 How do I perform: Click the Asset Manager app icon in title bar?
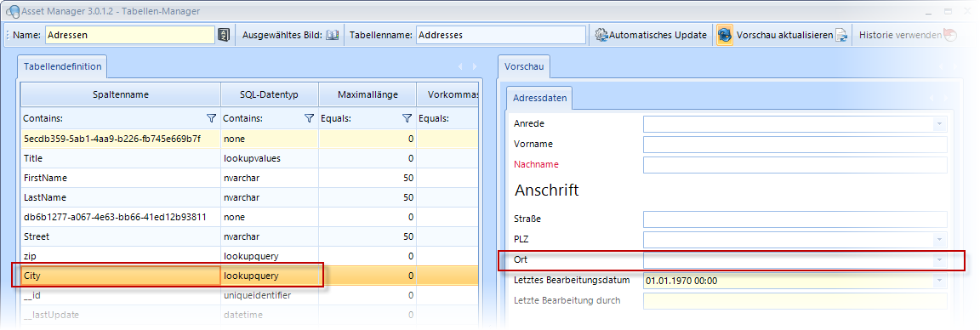coord(12,11)
